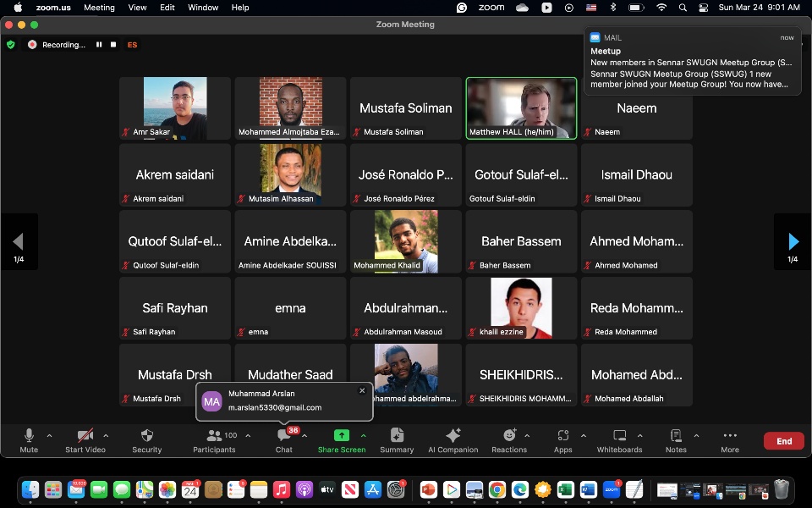Expand the Notes options arrow
This screenshot has width=812, height=508.
696,436
